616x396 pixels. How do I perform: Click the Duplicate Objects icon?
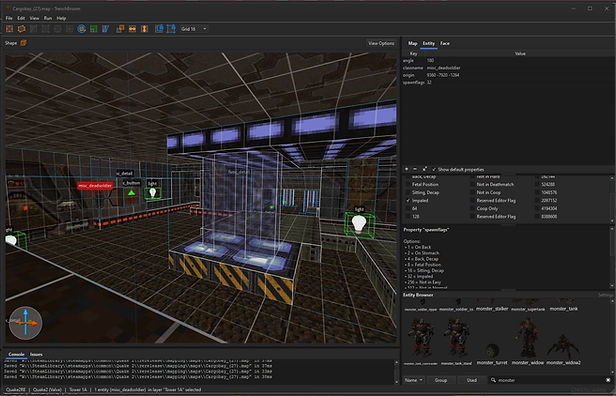coord(120,29)
